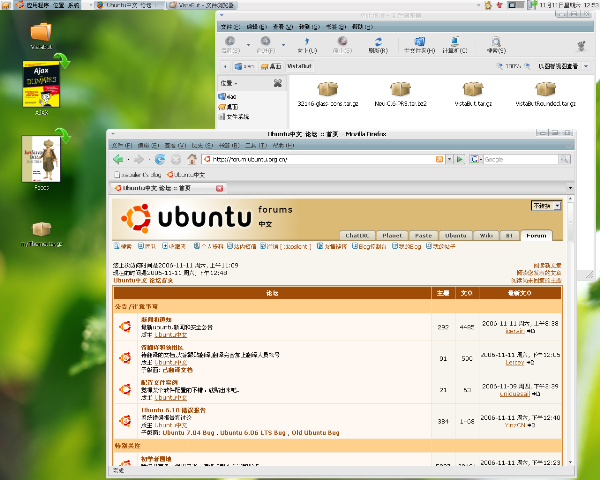Go to the Firefox Home page icon
This screenshot has width=600, height=480.
(192, 159)
